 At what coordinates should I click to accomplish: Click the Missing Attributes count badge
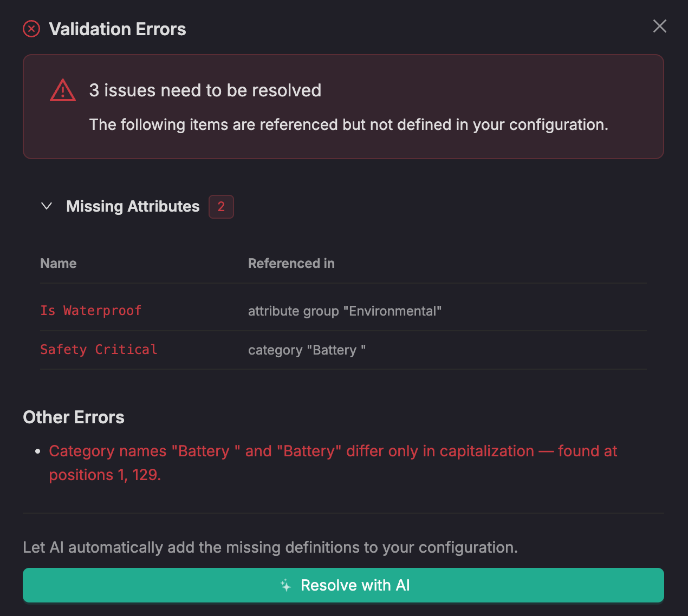pyautogui.click(x=221, y=206)
